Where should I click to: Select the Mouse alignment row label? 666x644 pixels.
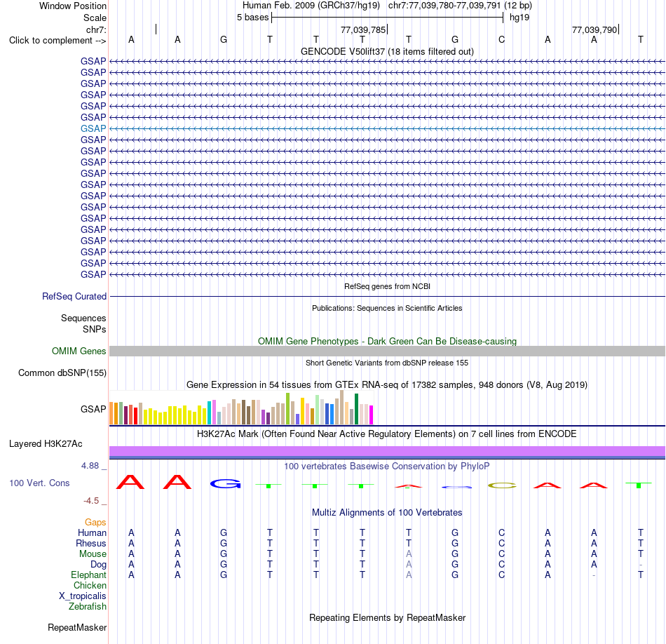click(x=93, y=554)
